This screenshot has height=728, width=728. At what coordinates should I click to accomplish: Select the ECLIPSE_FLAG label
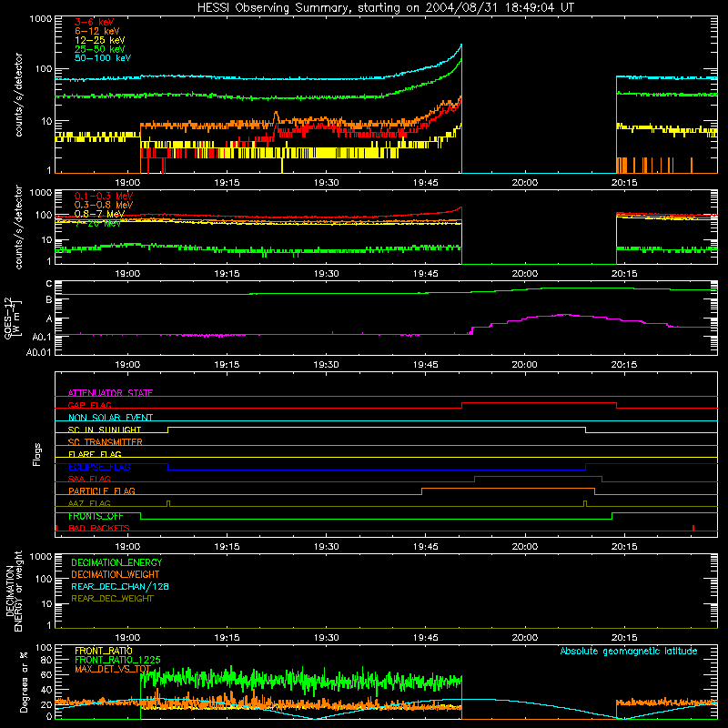tap(99, 467)
